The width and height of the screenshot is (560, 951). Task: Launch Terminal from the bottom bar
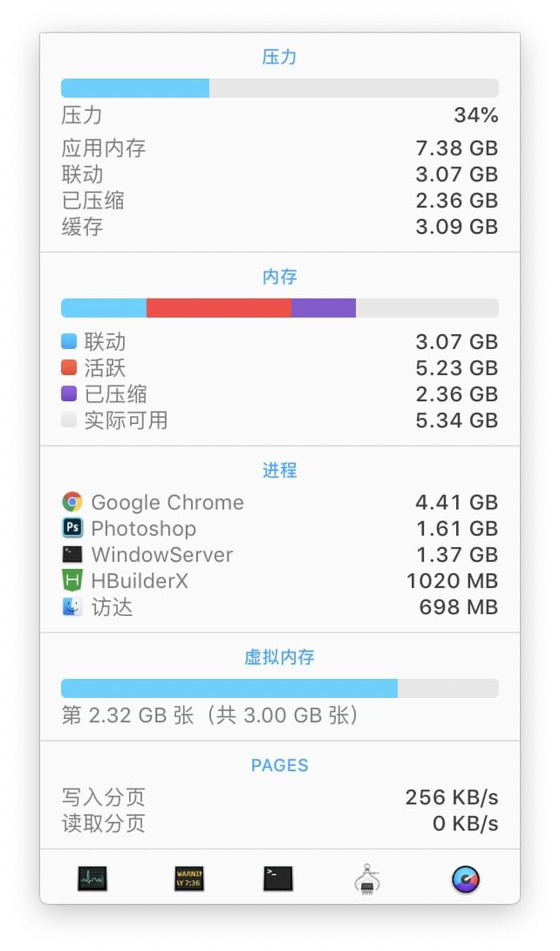click(x=278, y=879)
